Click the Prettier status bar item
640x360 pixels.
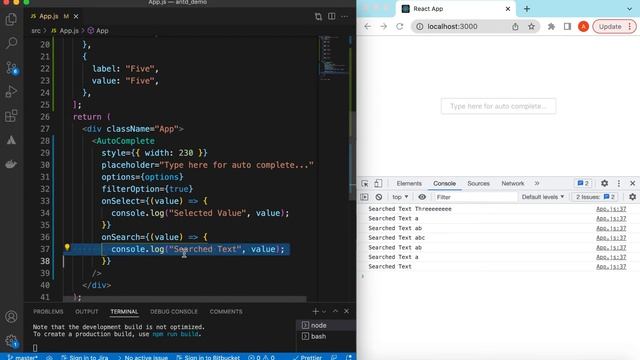point(307,357)
